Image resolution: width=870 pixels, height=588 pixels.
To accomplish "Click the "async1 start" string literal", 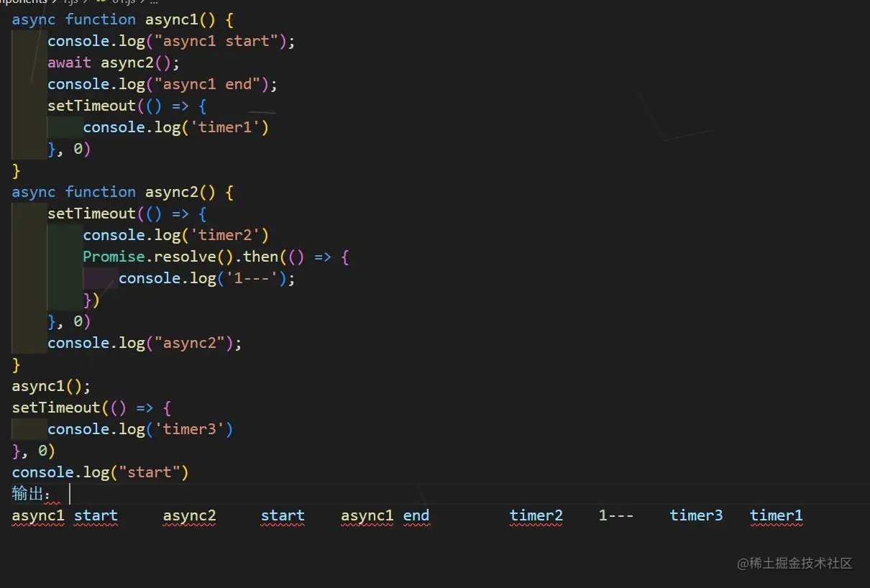I will coord(216,41).
